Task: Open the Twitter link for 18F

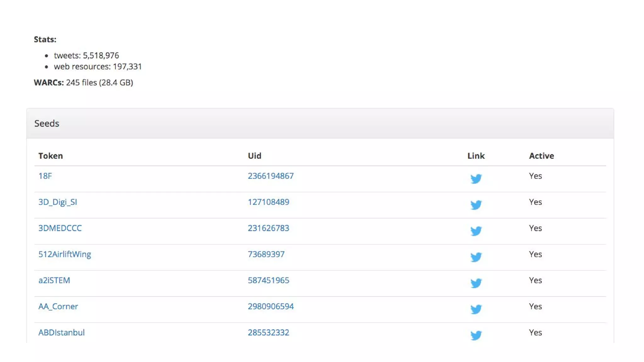Action: (476, 178)
